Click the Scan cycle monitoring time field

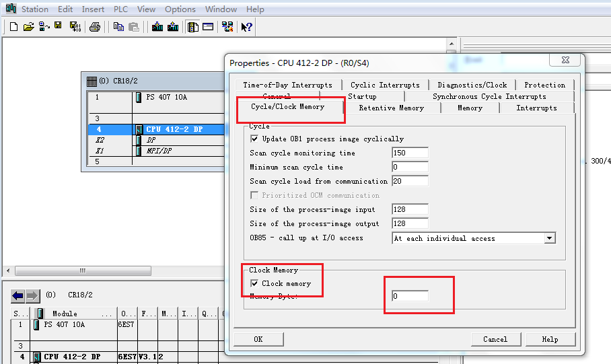(x=410, y=153)
